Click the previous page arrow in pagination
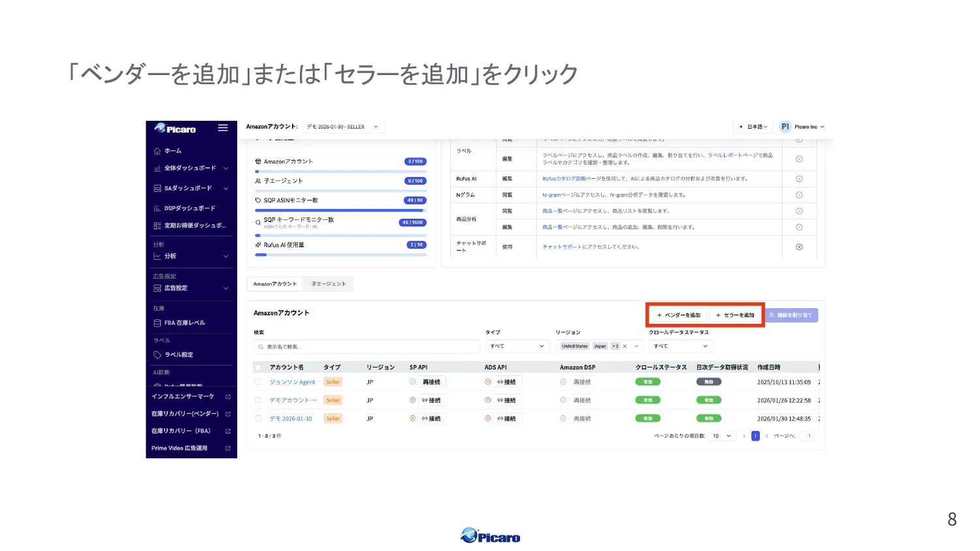 [x=743, y=436]
